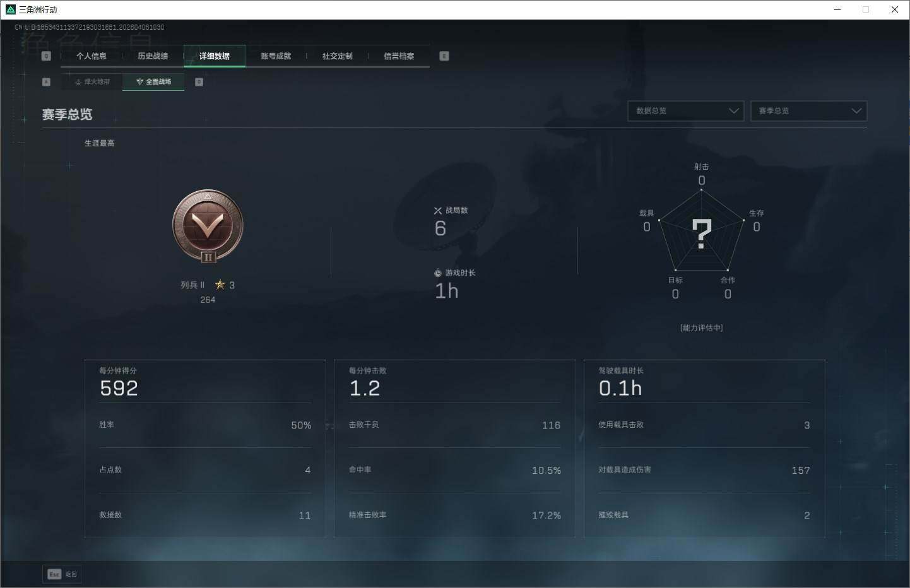Viewport: 910px width, 588px height.
Task: Click the 每分钟得分 value 592
Action: click(x=119, y=388)
